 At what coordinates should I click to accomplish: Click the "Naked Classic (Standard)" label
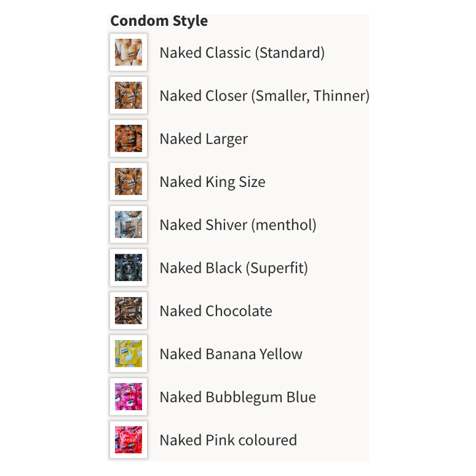(x=242, y=52)
